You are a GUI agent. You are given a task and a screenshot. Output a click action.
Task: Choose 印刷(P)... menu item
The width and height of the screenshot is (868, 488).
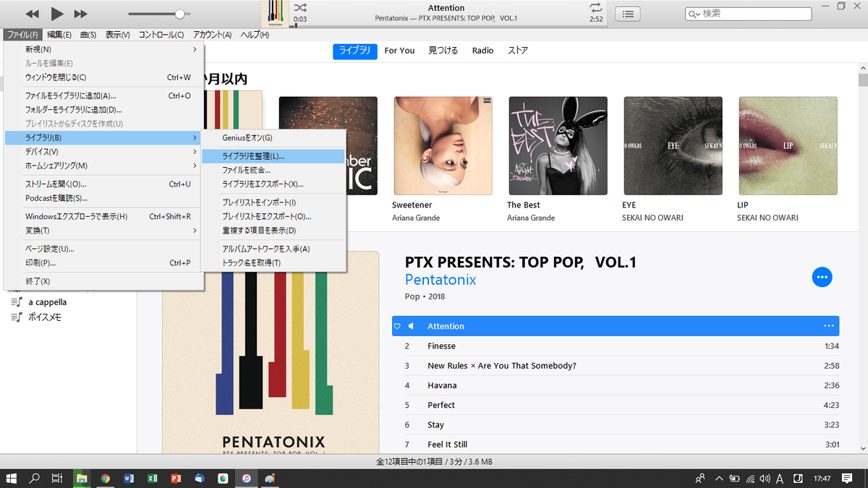point(104,262)
